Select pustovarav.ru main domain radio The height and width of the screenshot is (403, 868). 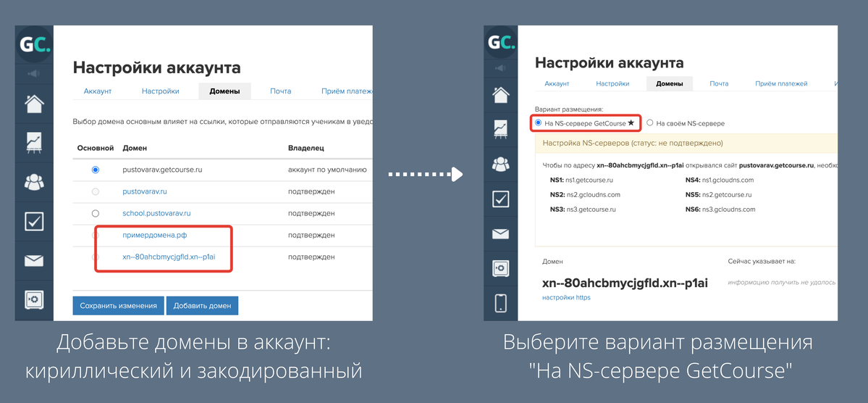(96, 191)
